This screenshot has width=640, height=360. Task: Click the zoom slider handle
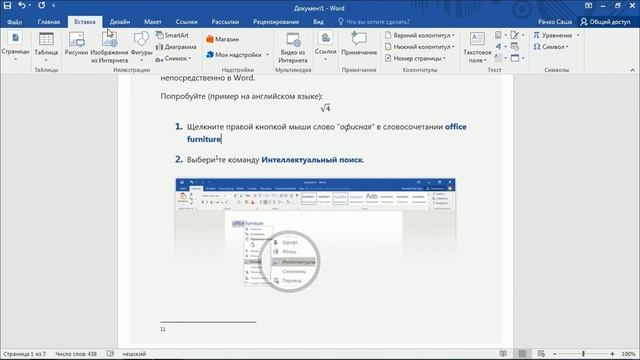tap(583, 353)
